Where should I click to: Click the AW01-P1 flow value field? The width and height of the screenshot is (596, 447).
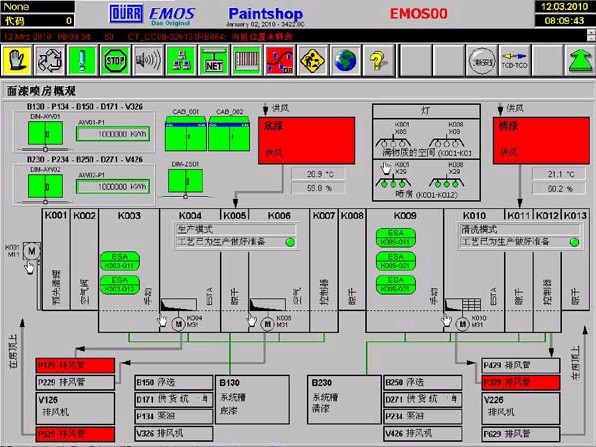coord(113,134)
